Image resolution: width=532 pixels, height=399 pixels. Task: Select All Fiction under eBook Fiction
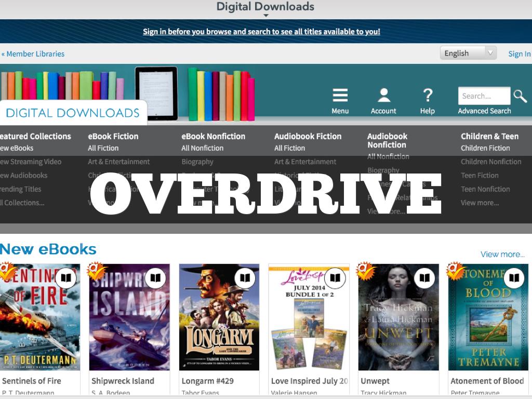[103, 148]
